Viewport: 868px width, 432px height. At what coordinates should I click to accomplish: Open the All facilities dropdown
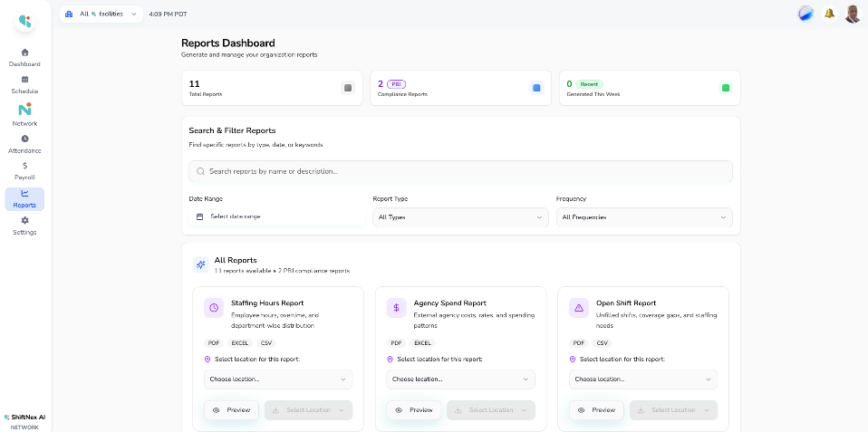101,14
